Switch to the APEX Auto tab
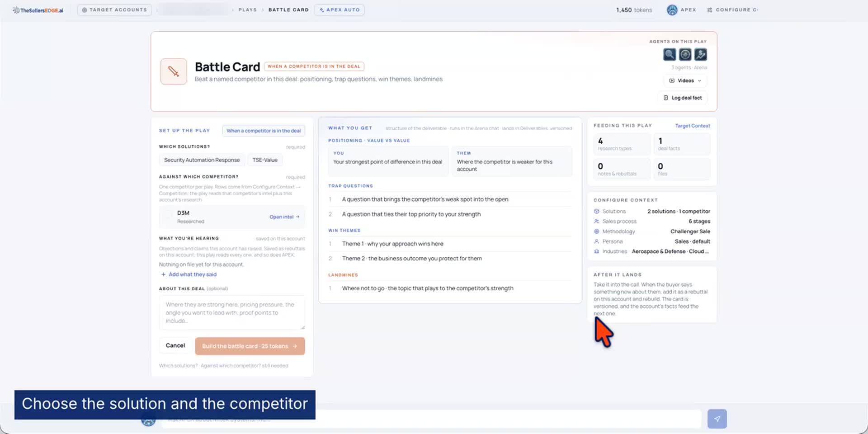The height and width of the screenshot is (434, 868). click(340, 10)
